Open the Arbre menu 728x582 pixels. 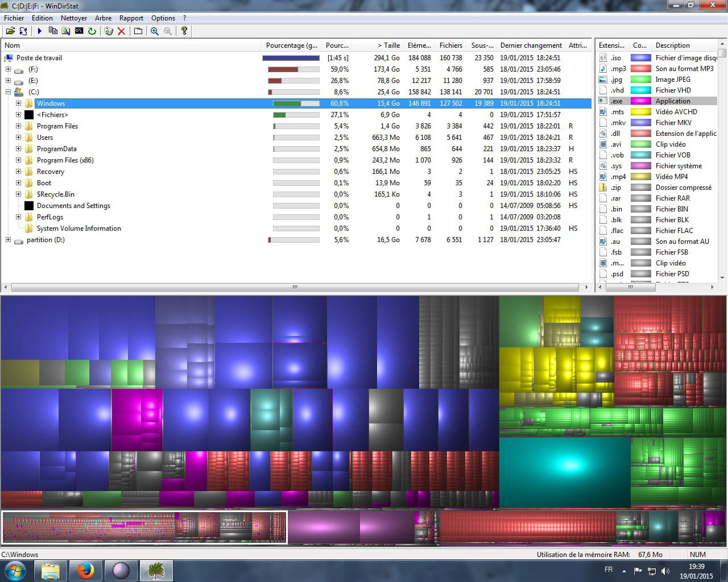(103, 18)
